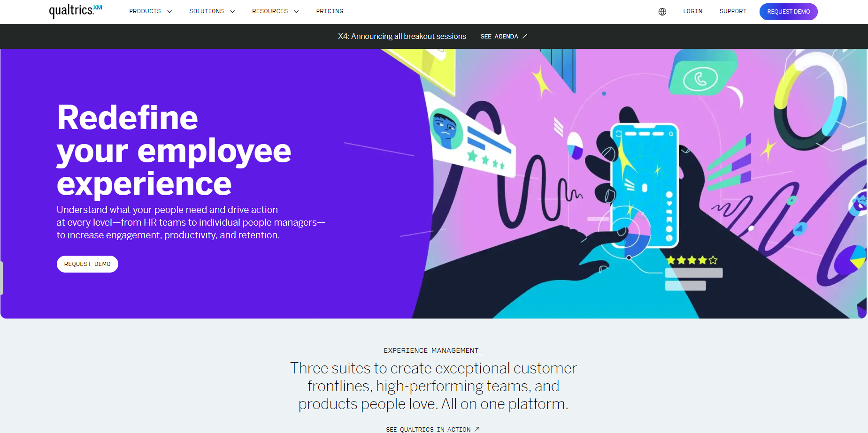Screen dimensions: 868x433
Task: Expand the Solutions dropdown chevron
Action: coord(232,12)
